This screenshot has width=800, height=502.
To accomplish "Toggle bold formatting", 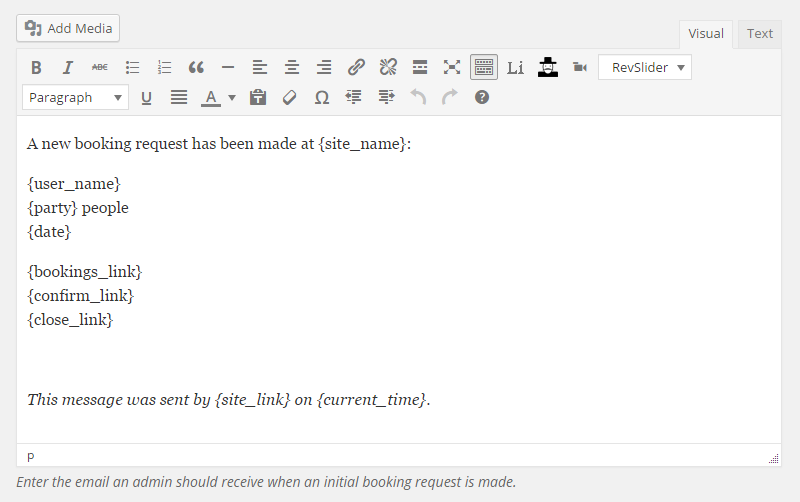I will click(x=36, y=67).
